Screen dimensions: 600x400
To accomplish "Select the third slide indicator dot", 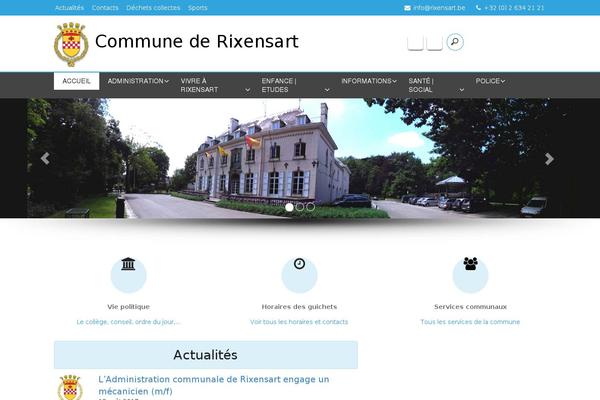I will click(x=310, y=207).
